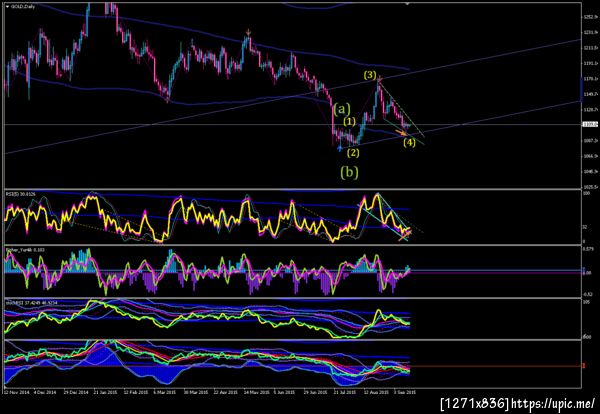This screenshot has width=600, height=414.
Task: Click the 0.579 scale value in Fisher pane
Action: click(x=586, y=249)
